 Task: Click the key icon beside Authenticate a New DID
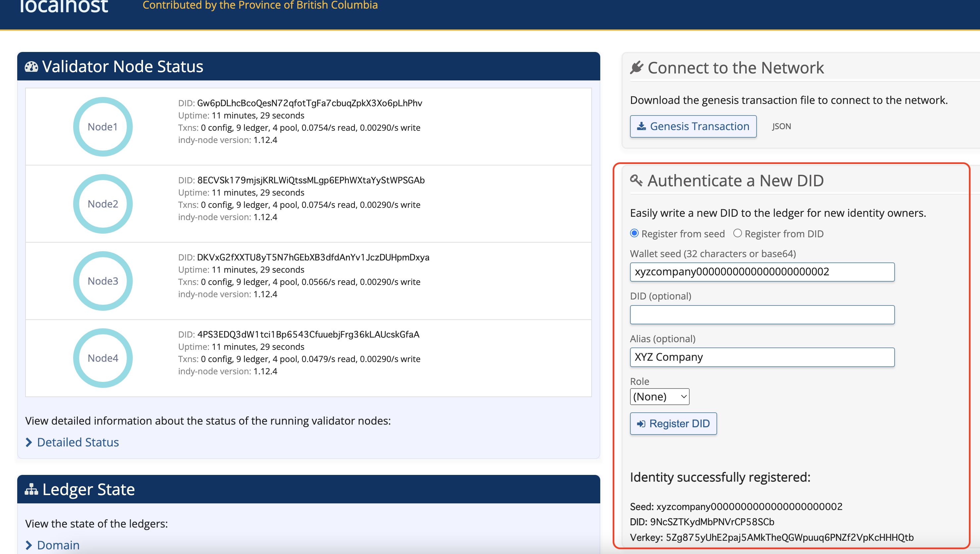point(636,180)
